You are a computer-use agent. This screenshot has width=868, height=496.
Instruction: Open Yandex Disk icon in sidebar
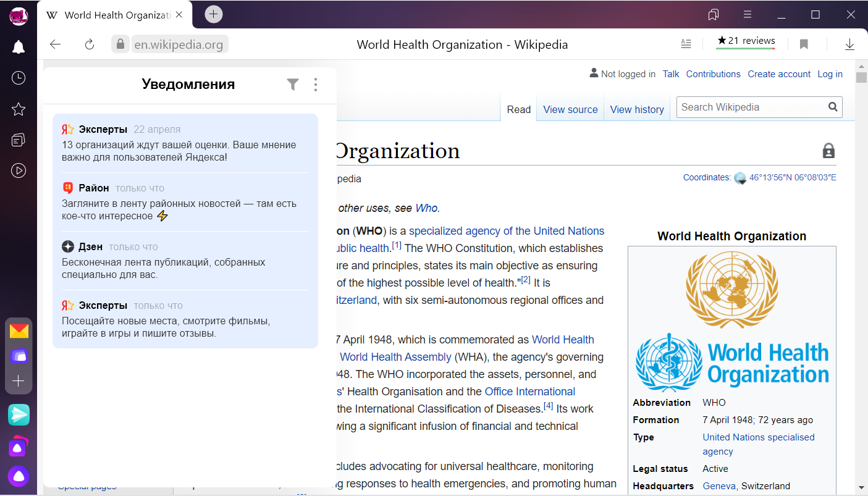(x=19, y=356)
